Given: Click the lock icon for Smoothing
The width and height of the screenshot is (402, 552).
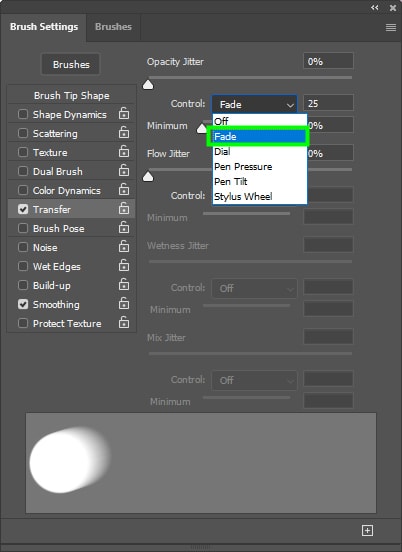Looking at the screenshot, I should (x=124, y=304).
